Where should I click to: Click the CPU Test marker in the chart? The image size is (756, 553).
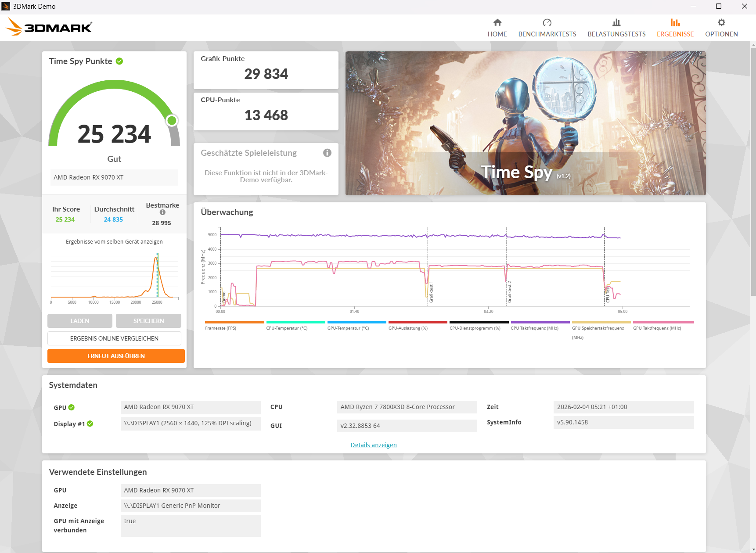pos(607,295)
